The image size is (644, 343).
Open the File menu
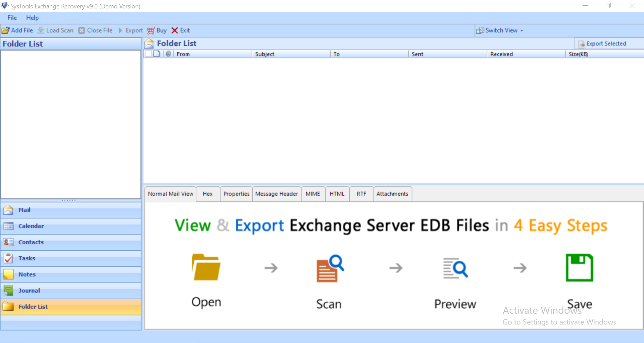[12, 18]
